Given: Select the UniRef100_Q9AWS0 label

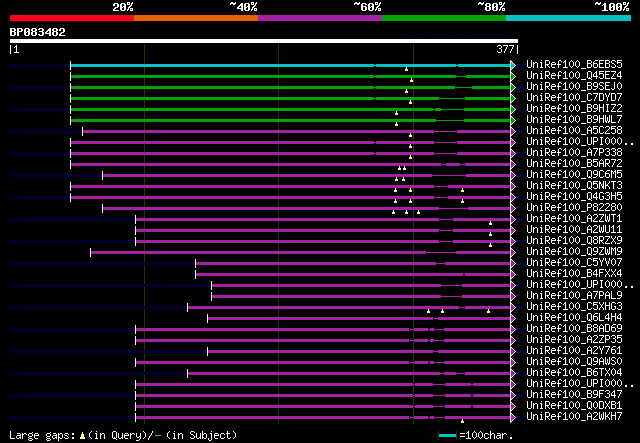Looking at the screenshot, I should [x=574, y=362].
